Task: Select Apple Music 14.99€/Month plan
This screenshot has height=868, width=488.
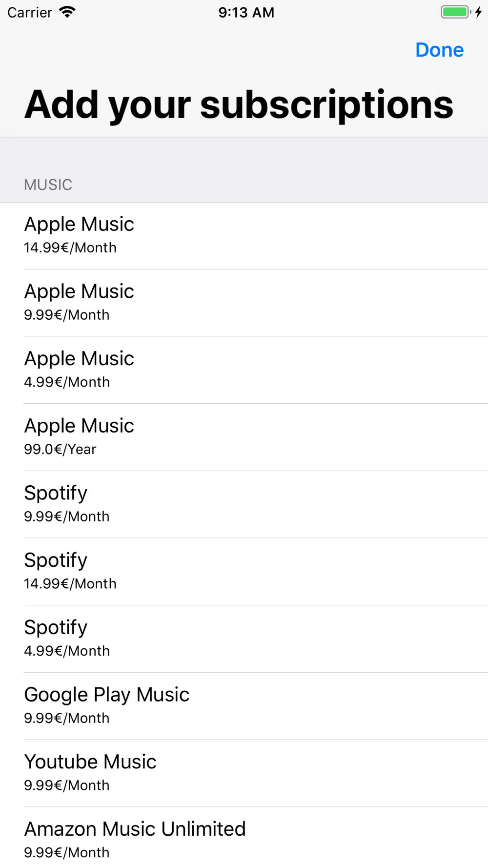Action: click(244, 236)
